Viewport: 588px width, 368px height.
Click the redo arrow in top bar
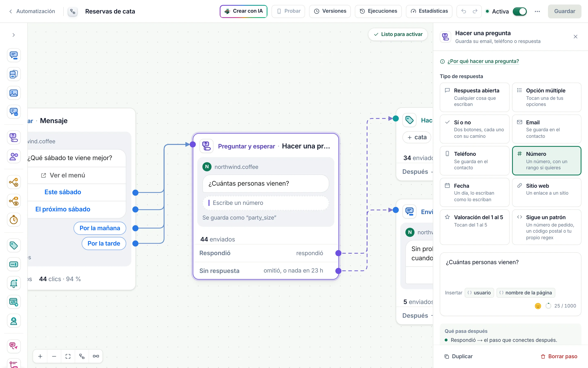pos(475,11)
